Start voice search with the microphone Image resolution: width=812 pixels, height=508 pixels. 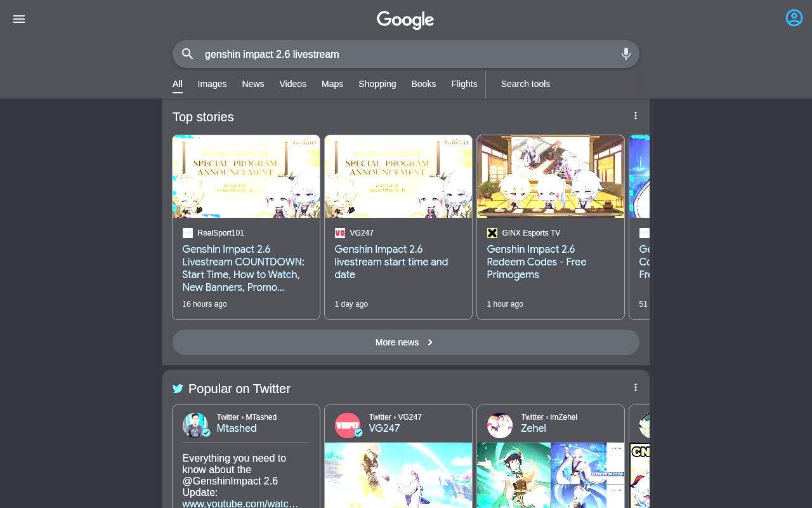tap(626, 54)
